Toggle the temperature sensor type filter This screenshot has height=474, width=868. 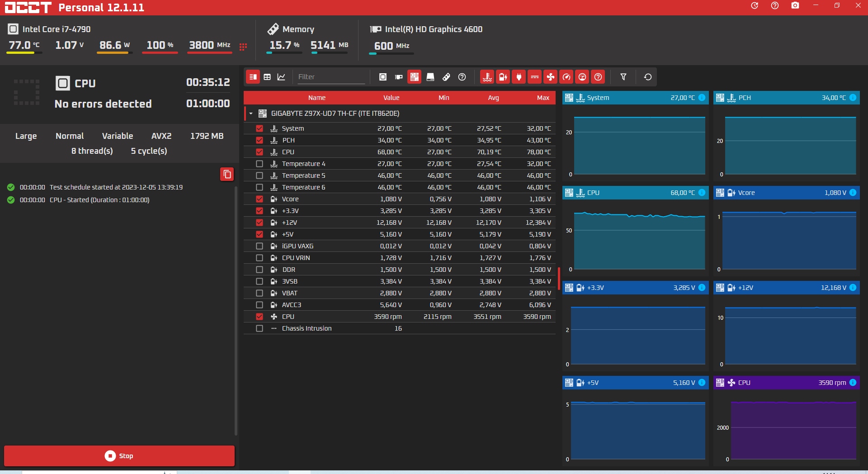click(x=487, y=77)
